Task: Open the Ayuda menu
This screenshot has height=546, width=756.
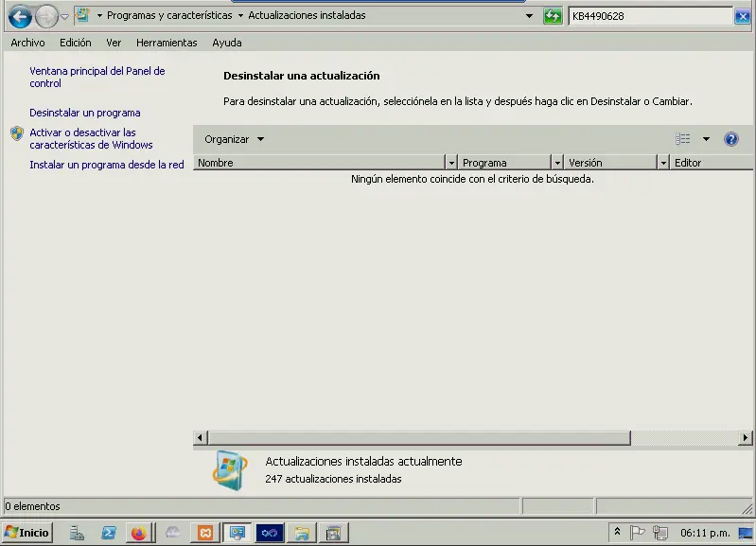Action: point(226,43)
